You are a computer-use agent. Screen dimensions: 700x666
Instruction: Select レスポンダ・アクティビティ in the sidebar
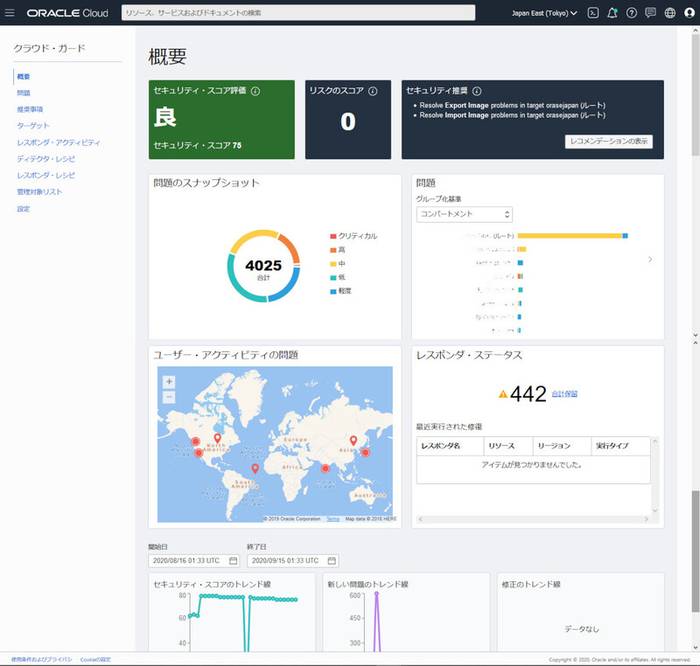click(58, 142)
